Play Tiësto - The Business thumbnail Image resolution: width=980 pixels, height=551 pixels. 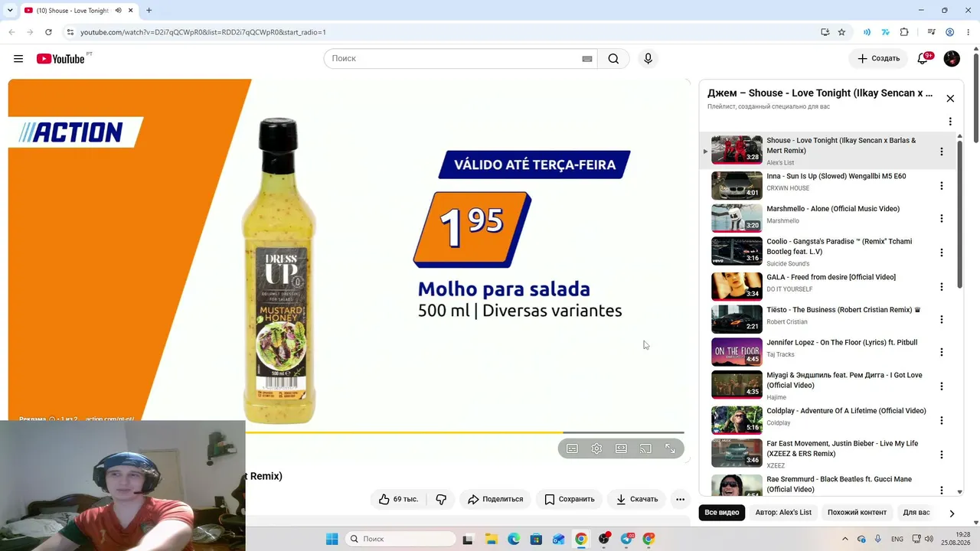pos(737,318)
